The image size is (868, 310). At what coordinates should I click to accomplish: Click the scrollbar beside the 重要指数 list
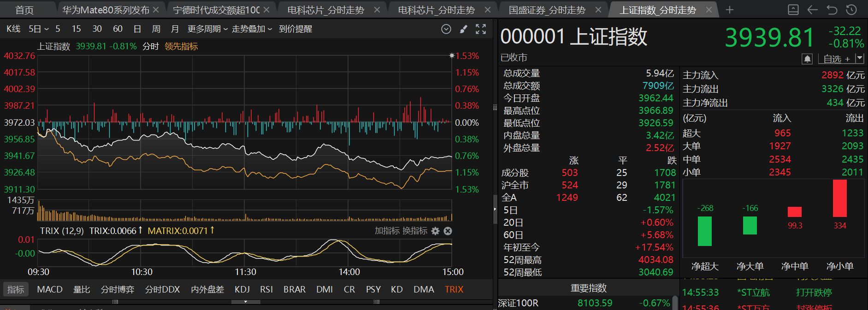[x=675, y=303]
